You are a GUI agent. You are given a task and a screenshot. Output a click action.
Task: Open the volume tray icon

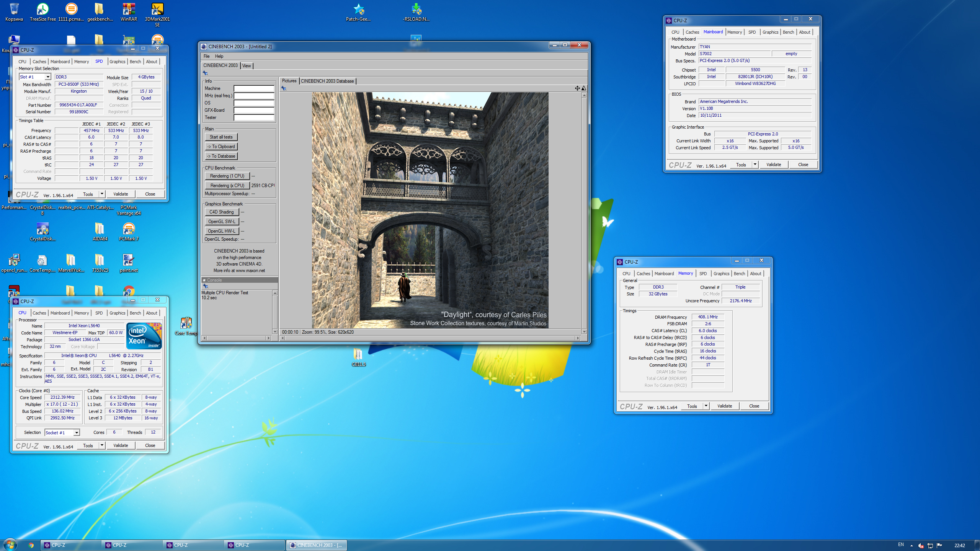(921, 546)
